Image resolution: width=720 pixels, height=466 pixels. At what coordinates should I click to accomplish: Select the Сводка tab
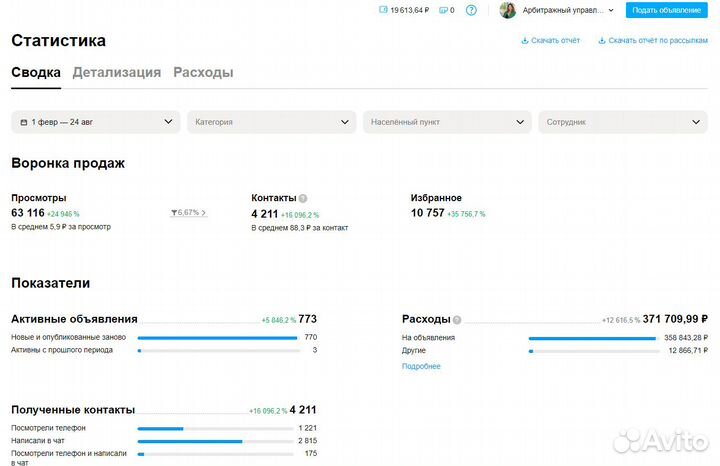(x=36, y=73)
